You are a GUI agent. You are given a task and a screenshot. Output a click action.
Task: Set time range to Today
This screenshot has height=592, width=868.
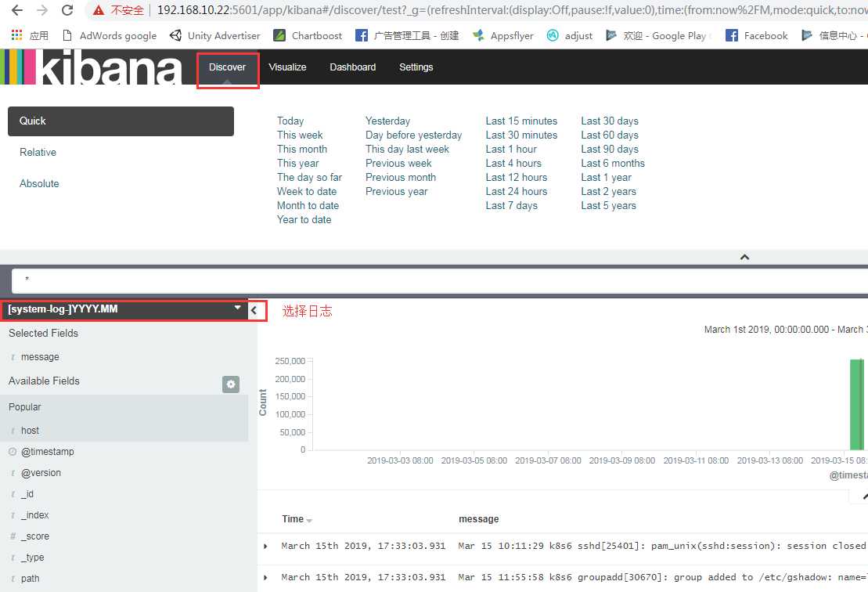[290, 121]
